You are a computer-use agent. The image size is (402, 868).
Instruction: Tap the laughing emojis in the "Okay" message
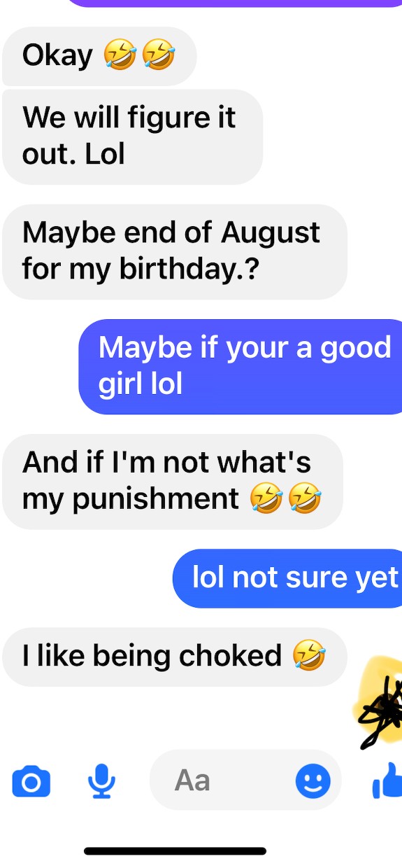(x=139, y=55)
